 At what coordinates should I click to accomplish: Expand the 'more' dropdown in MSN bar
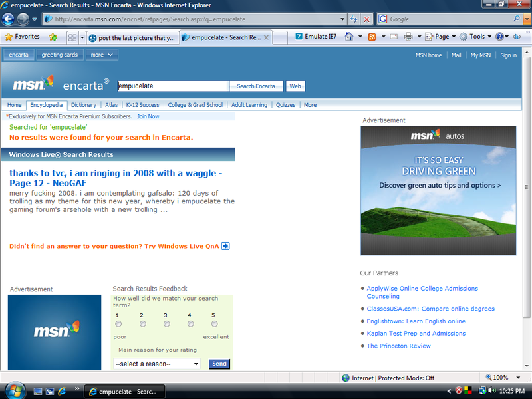click(102, 55)
